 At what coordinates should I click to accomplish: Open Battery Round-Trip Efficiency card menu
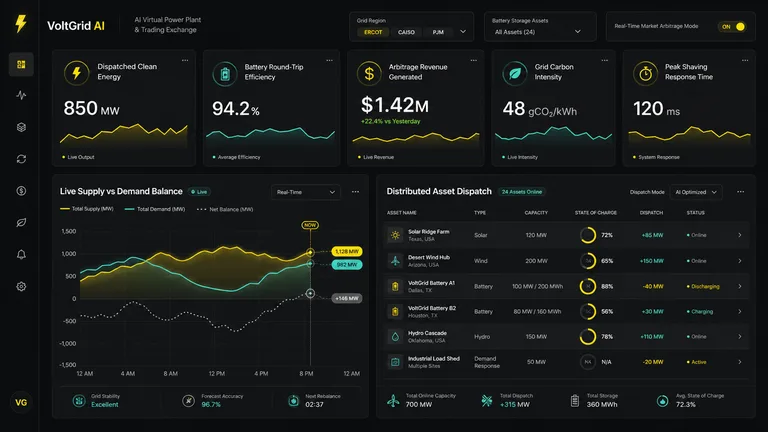click(329, 60)
